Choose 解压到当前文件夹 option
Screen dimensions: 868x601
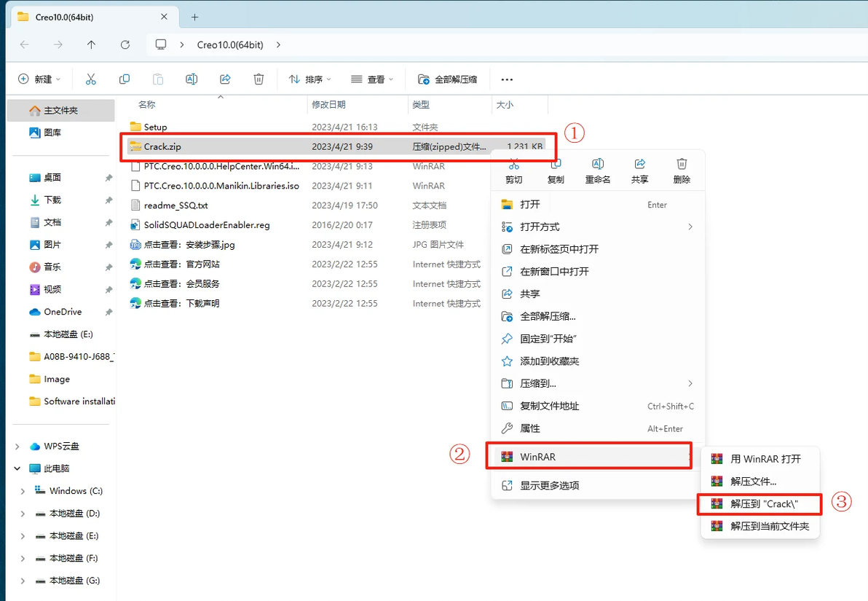759,526
